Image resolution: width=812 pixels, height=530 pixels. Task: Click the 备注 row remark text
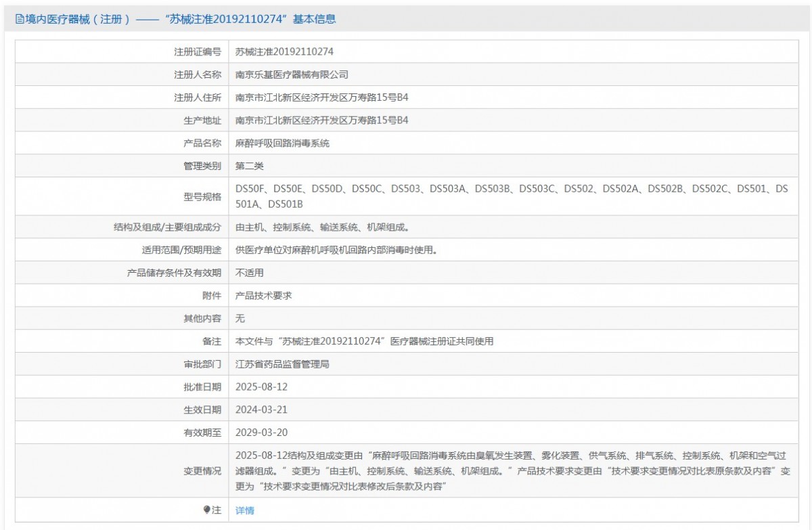[x=364, y=341]
